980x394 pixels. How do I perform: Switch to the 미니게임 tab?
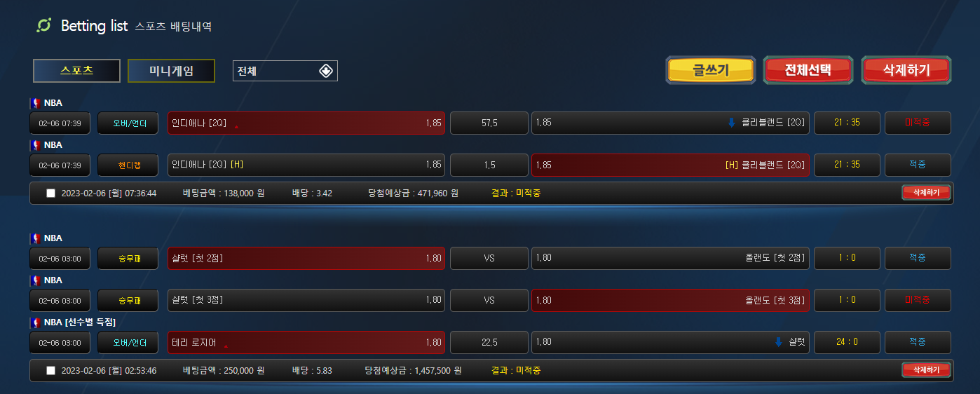(171, 71)
